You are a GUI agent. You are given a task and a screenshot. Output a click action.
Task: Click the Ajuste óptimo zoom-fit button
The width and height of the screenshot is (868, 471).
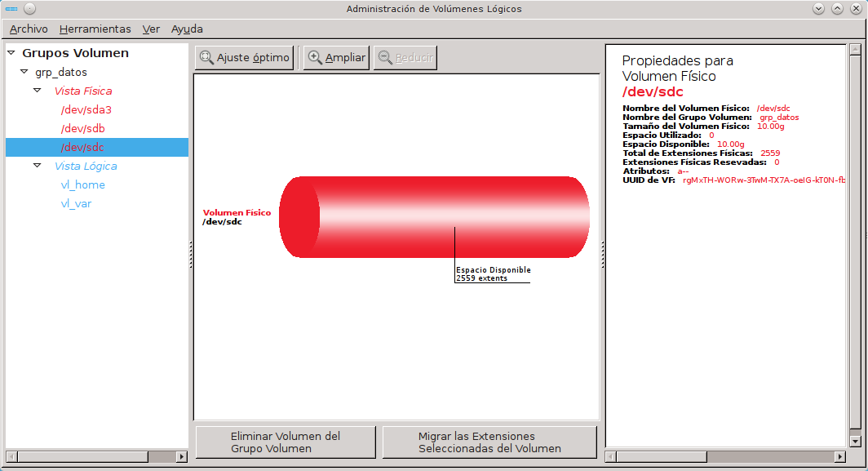(x=244, y=58)
